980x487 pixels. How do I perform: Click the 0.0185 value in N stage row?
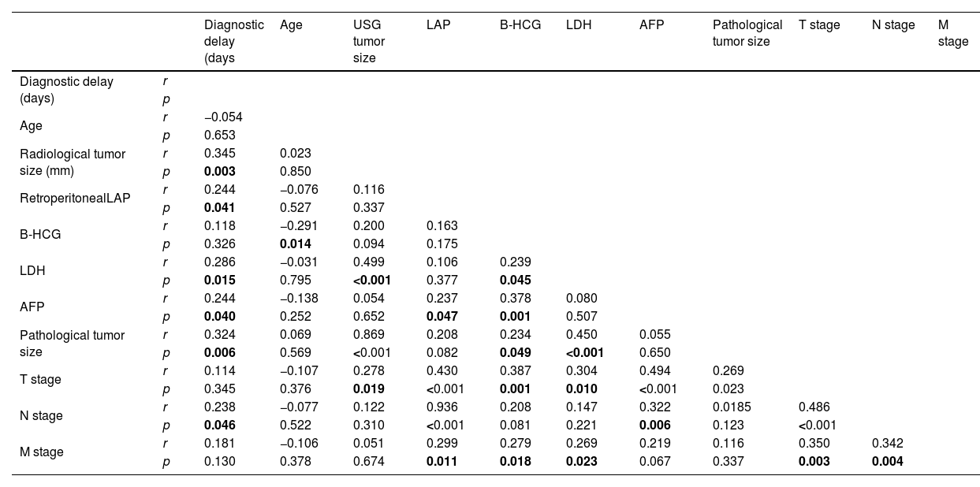coord(731,407)
